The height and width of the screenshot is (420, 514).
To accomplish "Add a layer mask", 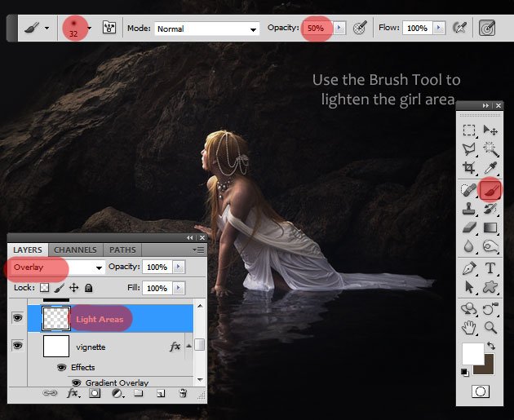I will click(95, 393).
